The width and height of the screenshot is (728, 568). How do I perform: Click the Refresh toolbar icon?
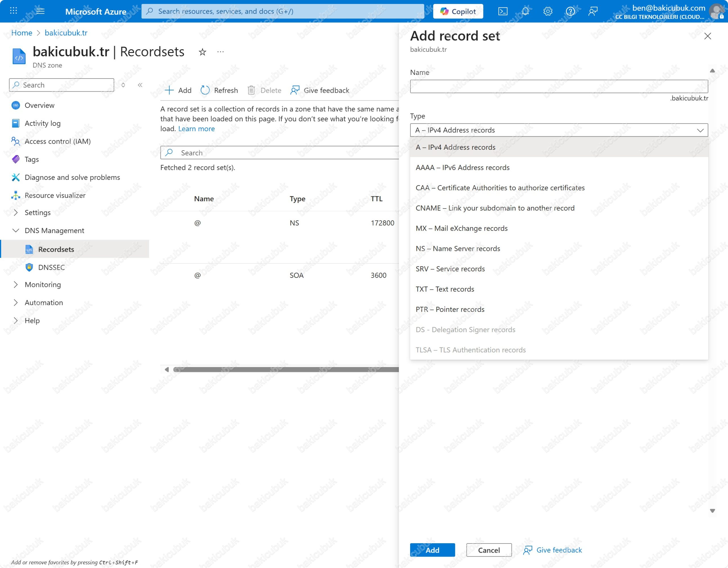point(205,90)
